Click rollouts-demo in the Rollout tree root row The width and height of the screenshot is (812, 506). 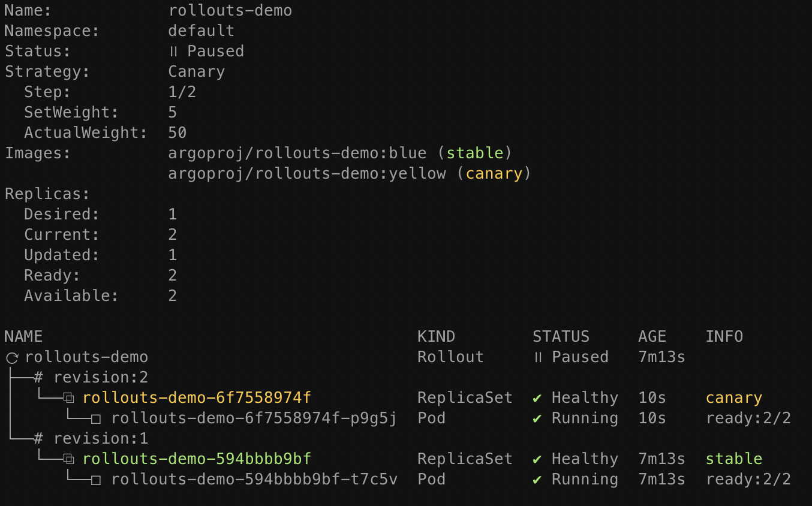pyautogui.click(x=86, y=357)
